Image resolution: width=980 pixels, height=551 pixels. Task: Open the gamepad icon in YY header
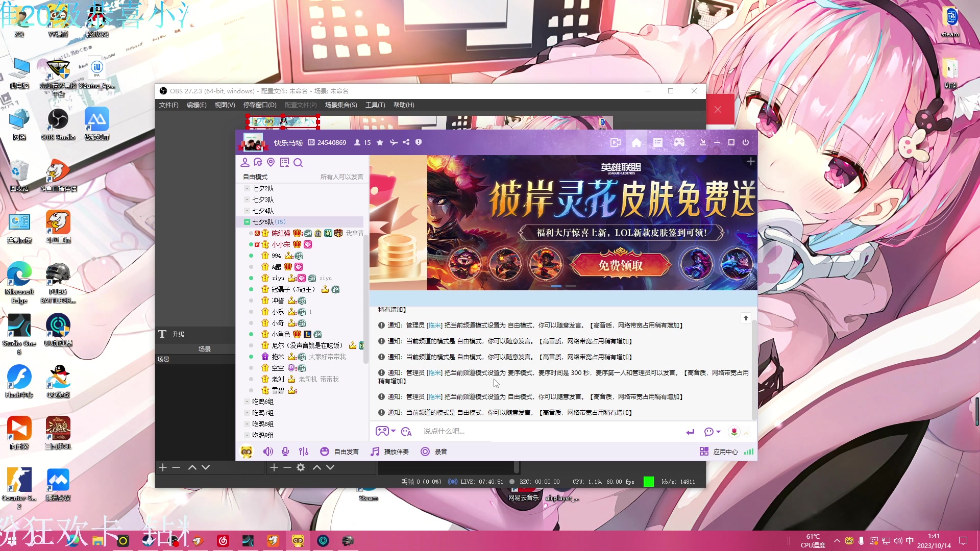click(679, 143)
